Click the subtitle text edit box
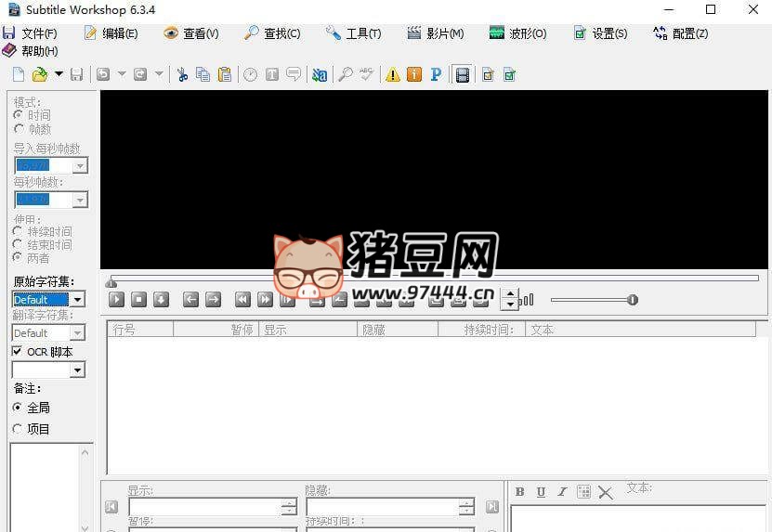The height and width of the screenshot is (532, 772). click(639, 519)
